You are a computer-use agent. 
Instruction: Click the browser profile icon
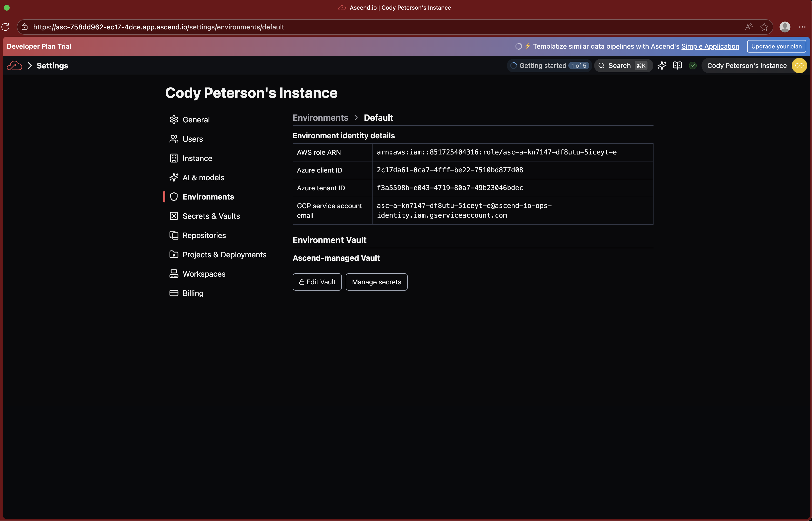click(x=784, y=27)
